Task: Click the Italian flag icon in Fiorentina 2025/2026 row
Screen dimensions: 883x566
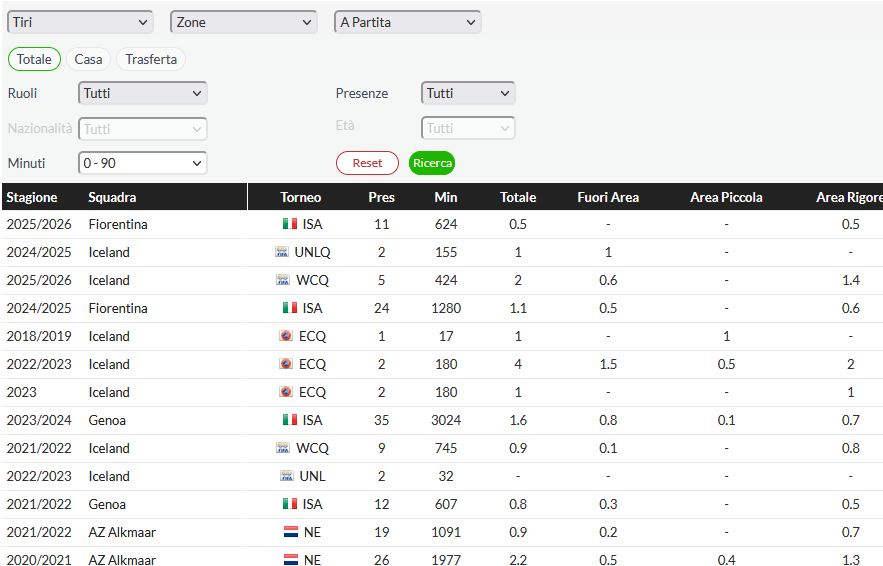Action: coord(290,224)
